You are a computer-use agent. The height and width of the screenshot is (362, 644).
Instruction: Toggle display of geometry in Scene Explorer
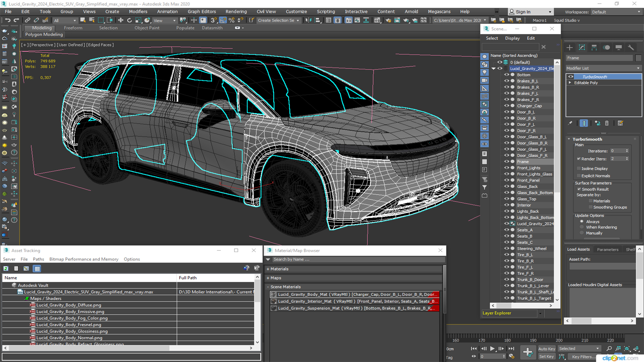[x=485, y=57]
